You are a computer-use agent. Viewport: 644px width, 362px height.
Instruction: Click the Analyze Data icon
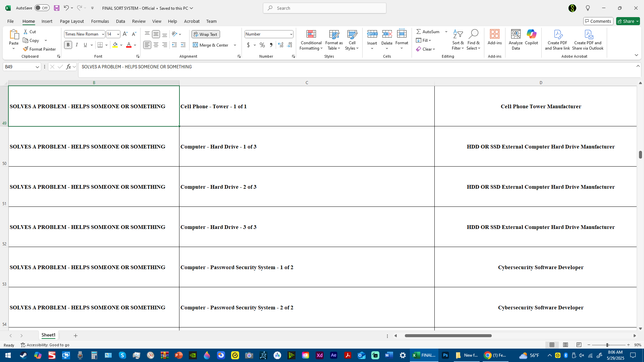pos(516,34)
